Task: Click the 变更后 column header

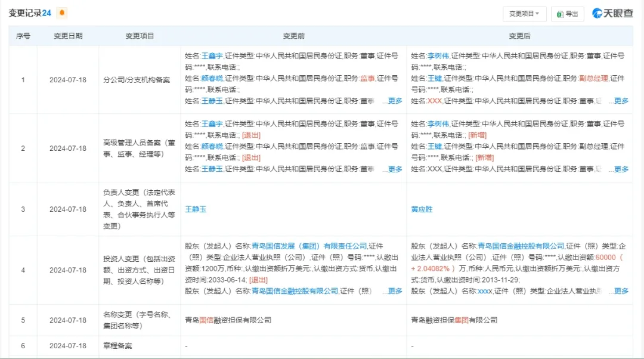Action: point(519,36)
